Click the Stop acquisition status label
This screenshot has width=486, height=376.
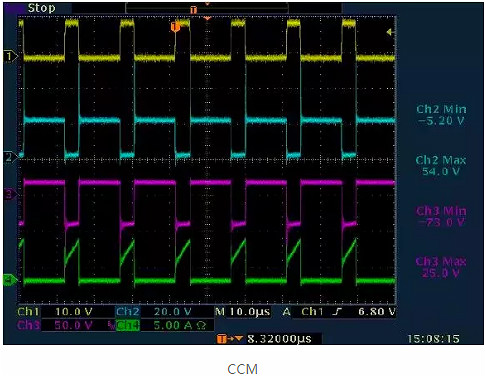[x=41, y=8]
